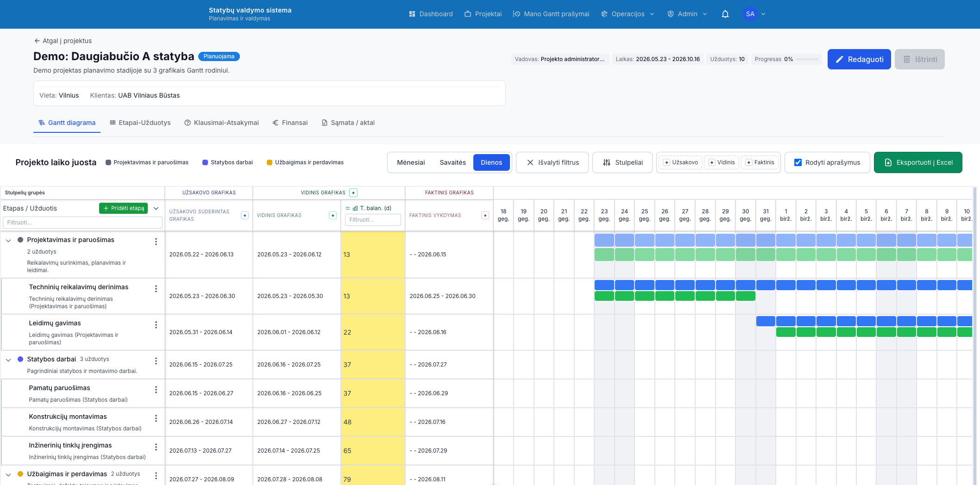The width and height of the screenshot is (980, 485).
Task: Open kebab menu for Konstrukcijų montavimas
Action: coord(156,418)
